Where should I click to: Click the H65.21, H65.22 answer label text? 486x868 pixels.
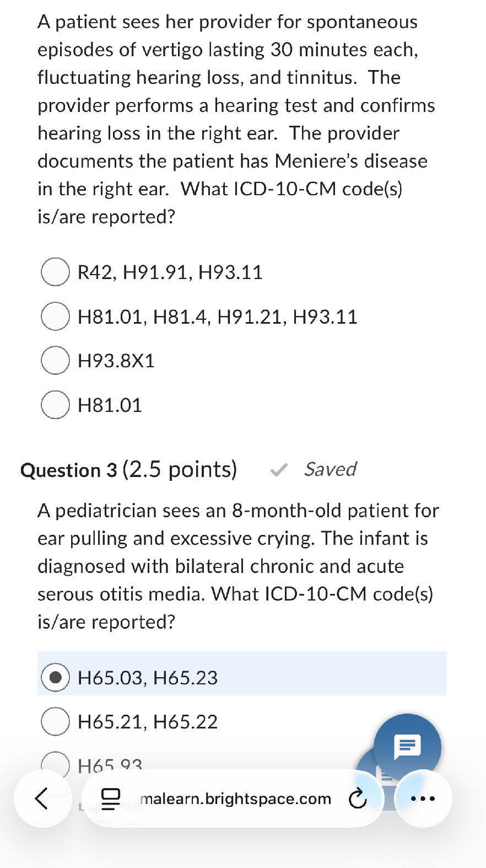[148, 722]
